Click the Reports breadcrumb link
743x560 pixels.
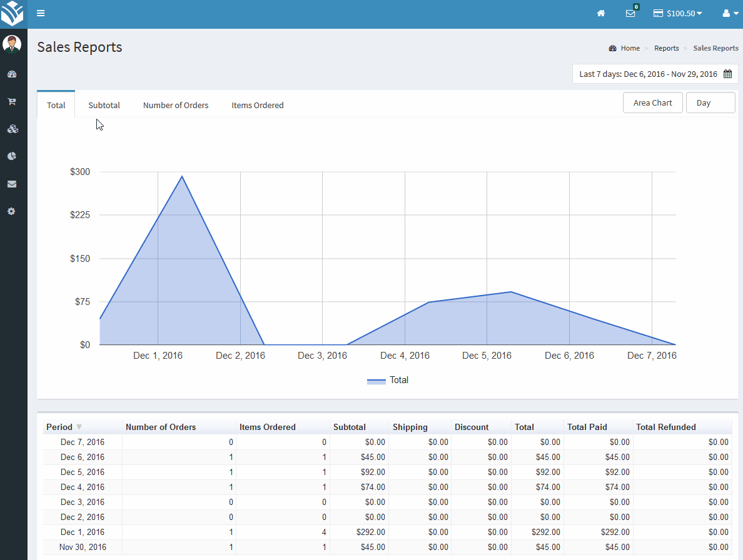pyautogui.click(x=666, y=48)
